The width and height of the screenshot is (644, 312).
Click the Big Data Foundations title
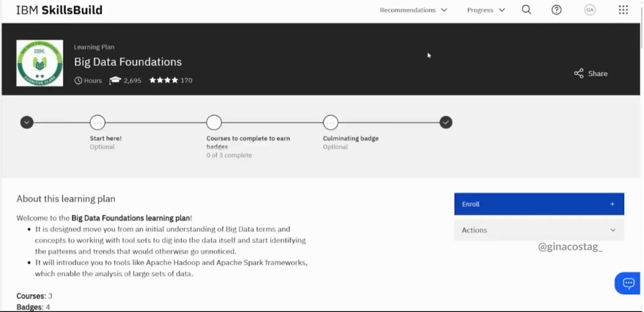pyautogui.click(x=128, y=62)
